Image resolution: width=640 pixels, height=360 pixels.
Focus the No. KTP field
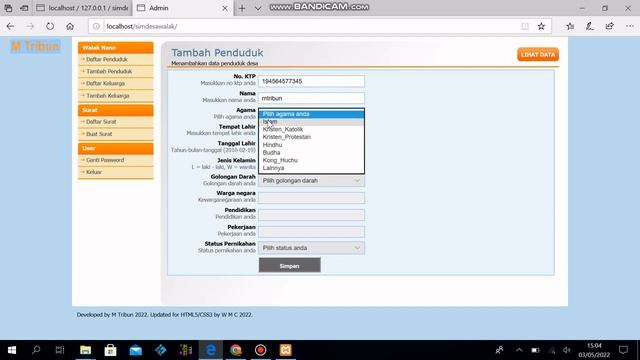pos(311,81)
